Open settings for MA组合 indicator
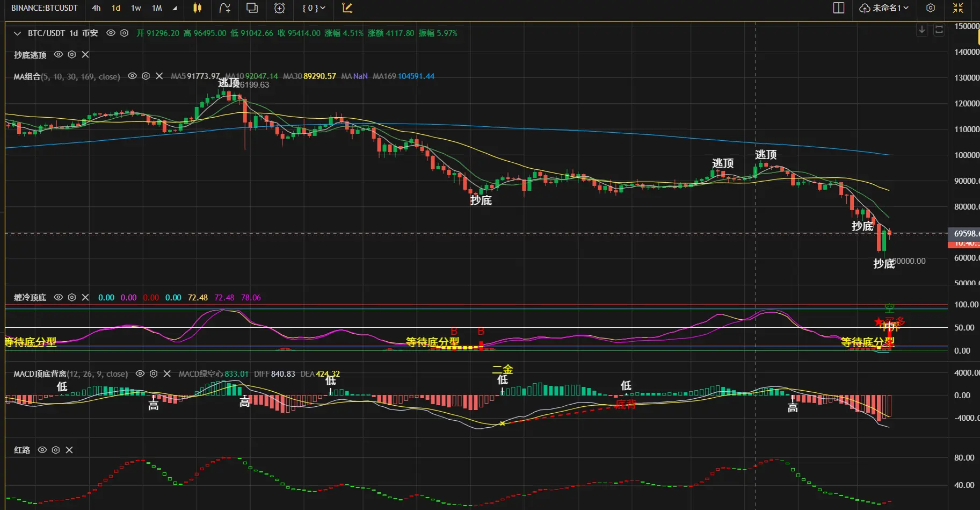Screen dimensions: 980x510 146,76
